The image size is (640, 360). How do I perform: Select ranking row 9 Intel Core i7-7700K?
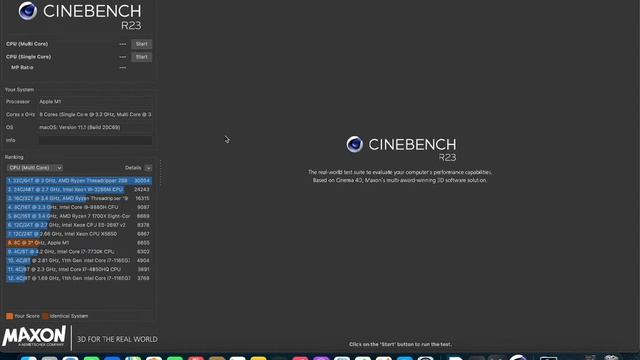79,252
